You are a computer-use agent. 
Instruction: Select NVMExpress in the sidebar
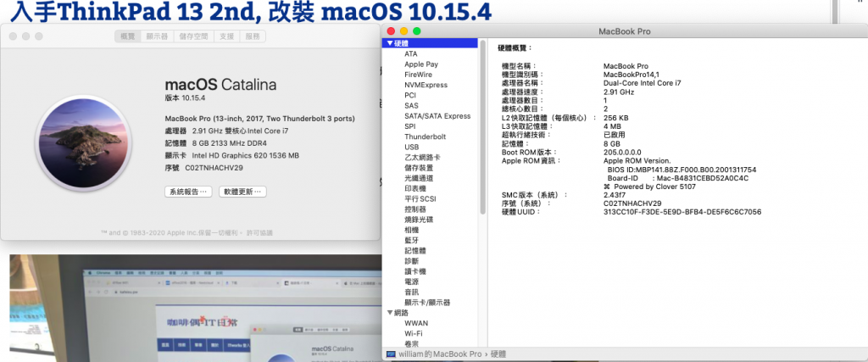426,85
